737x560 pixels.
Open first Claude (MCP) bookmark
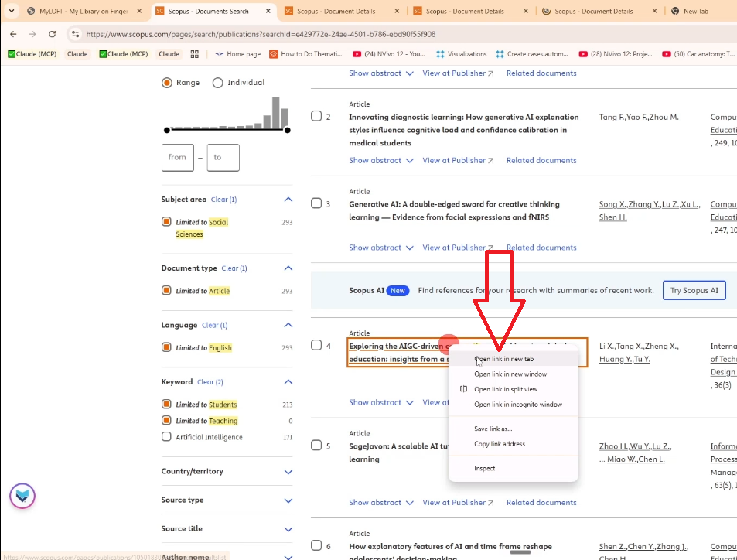[x=32, y=54]
